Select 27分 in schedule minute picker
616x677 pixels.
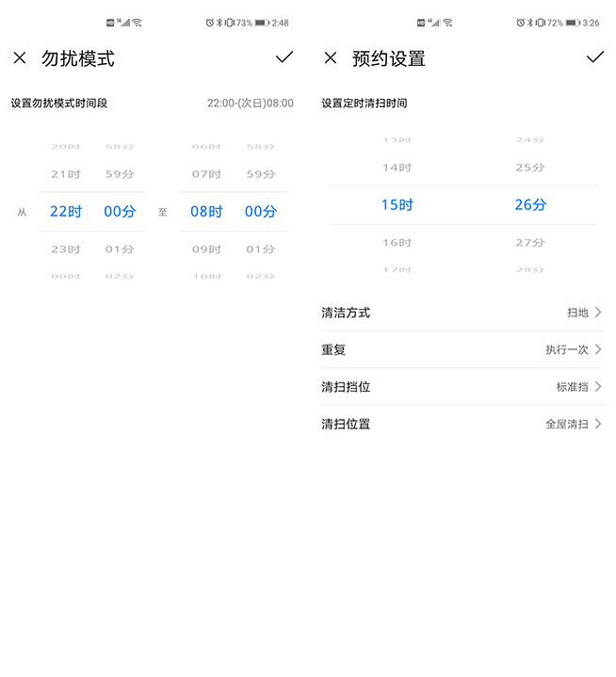tap(530, 243)
